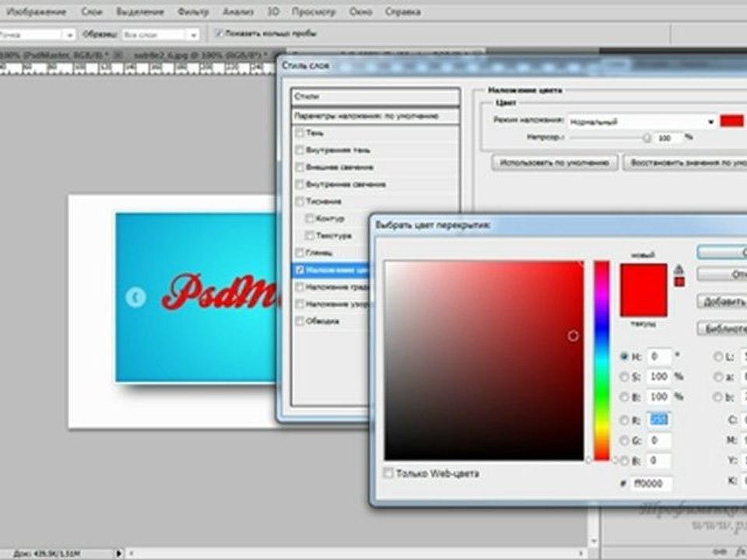The height and width of the screenshot is (560, 747).
Task: Open the Окно menu
Action: tap(360, 12)
